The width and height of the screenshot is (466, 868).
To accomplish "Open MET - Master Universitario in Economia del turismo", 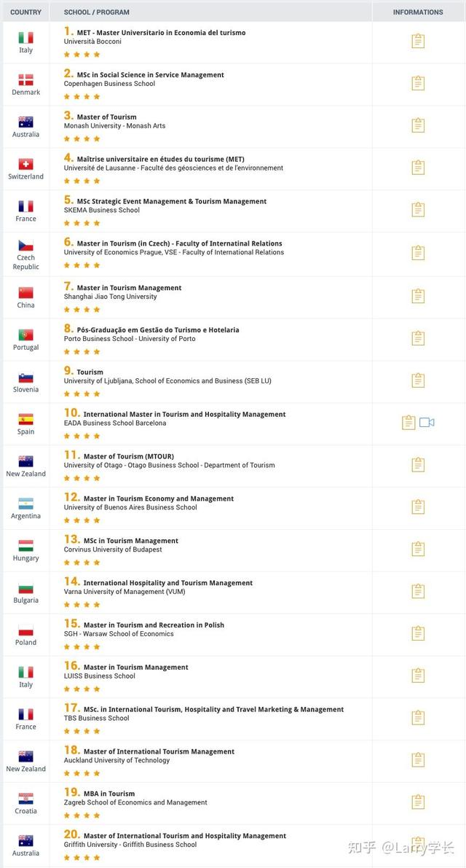I will point(161,33).
